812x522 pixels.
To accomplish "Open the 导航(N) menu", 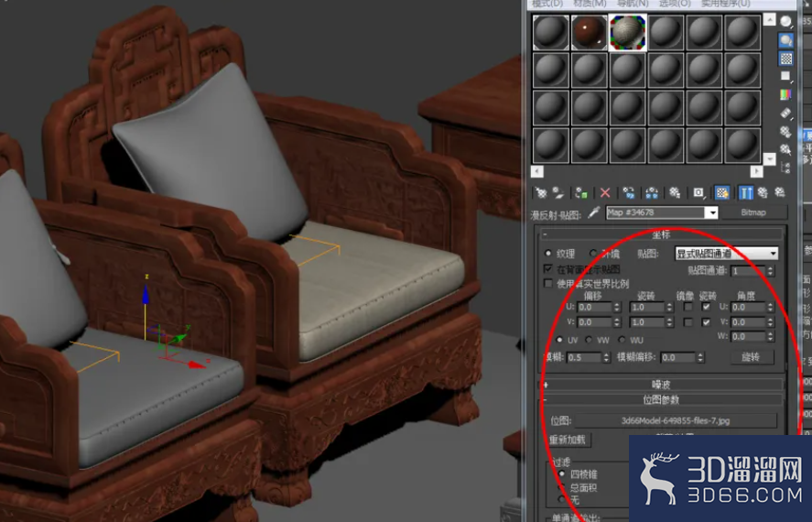I will click(633, 4).
